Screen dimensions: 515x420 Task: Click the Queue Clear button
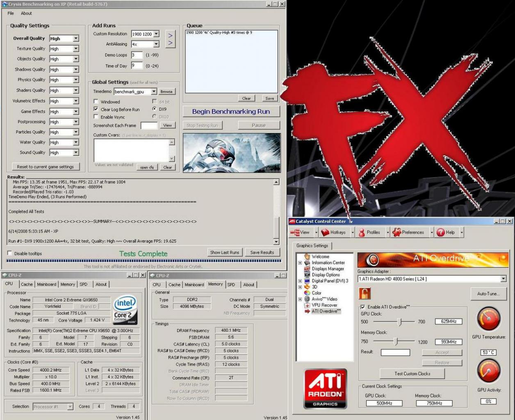coord(246,98)
